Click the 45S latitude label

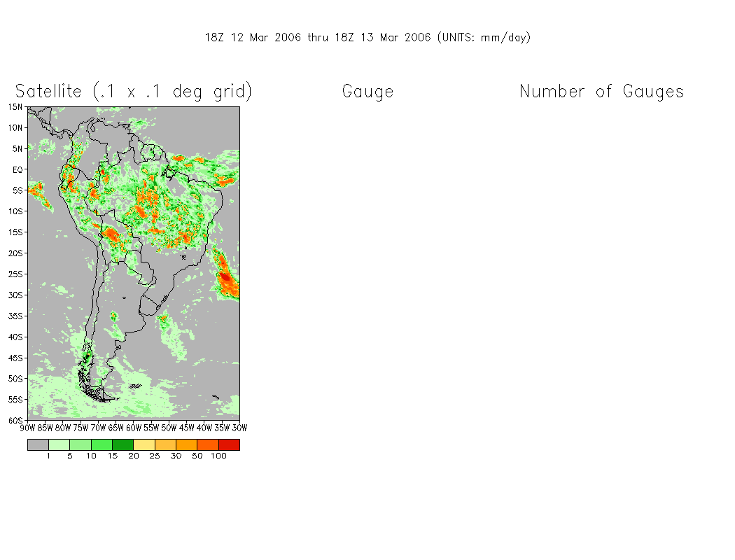(x=15, y=358)
